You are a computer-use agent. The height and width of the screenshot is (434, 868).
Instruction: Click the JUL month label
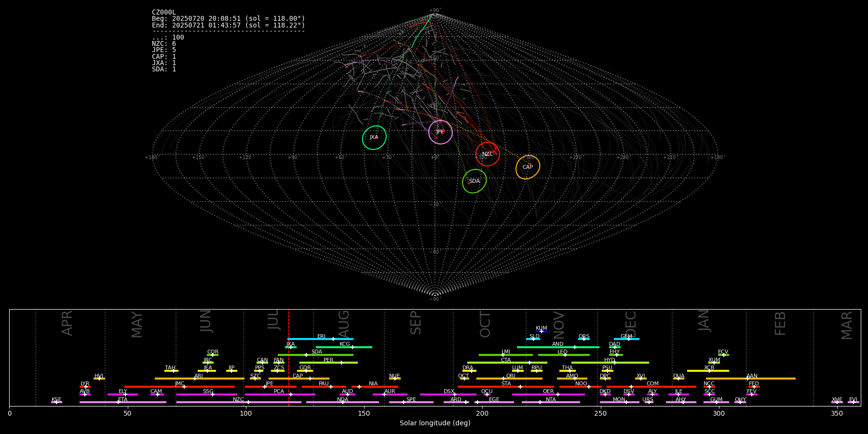(273, 320)
